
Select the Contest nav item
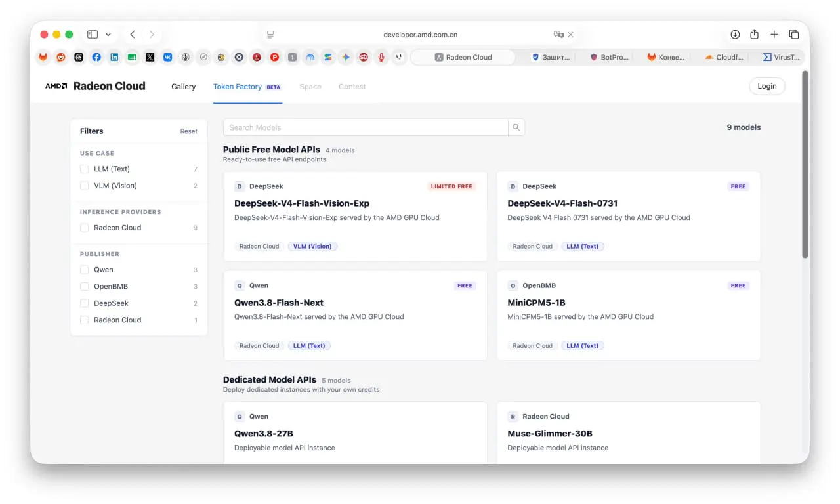pos(352,87)
